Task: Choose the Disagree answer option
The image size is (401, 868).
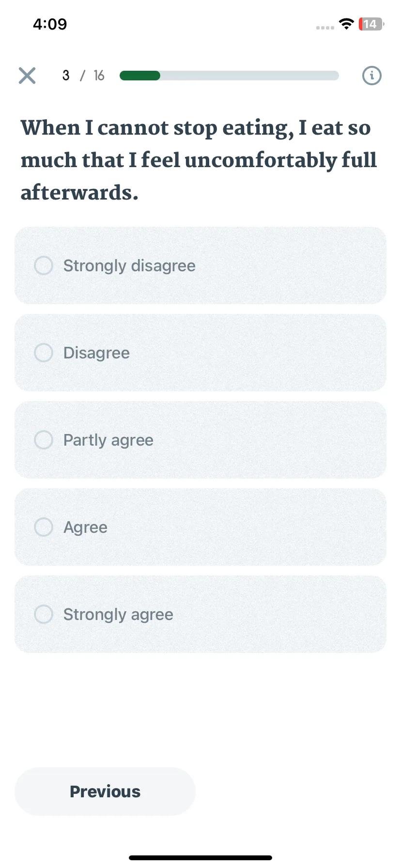Action: [x=200, y=353]
